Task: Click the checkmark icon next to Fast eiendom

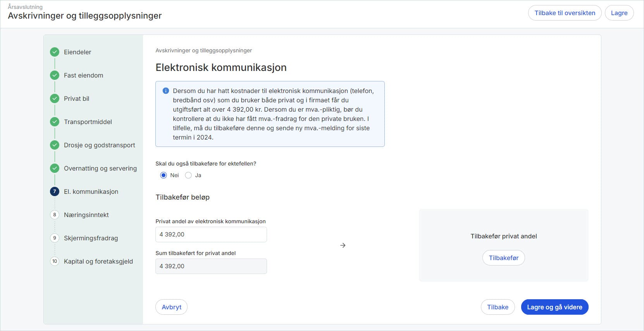Action: pyautogui.click(x=55, y=75)
